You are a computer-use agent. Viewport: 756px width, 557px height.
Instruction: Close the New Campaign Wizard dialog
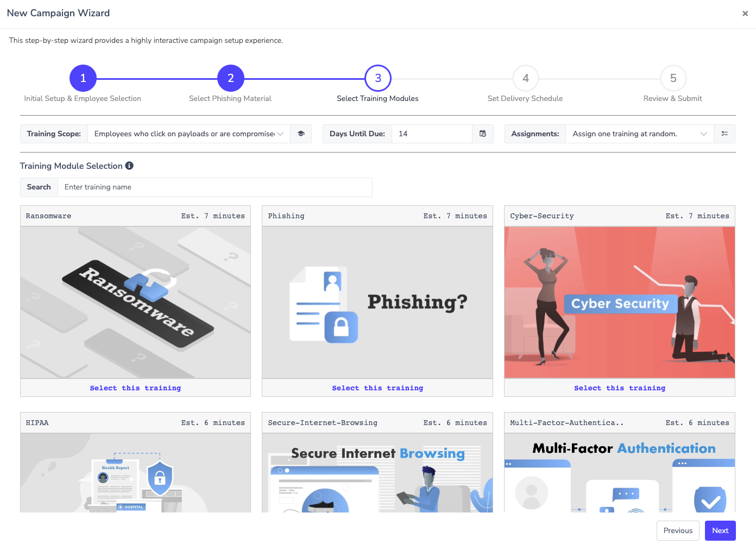point(745,14)
